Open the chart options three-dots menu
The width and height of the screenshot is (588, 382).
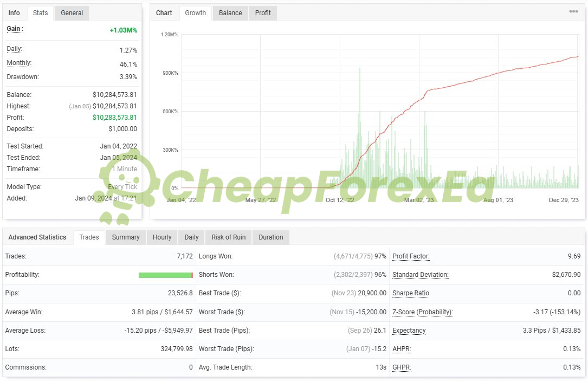click(x=573, y=11)
